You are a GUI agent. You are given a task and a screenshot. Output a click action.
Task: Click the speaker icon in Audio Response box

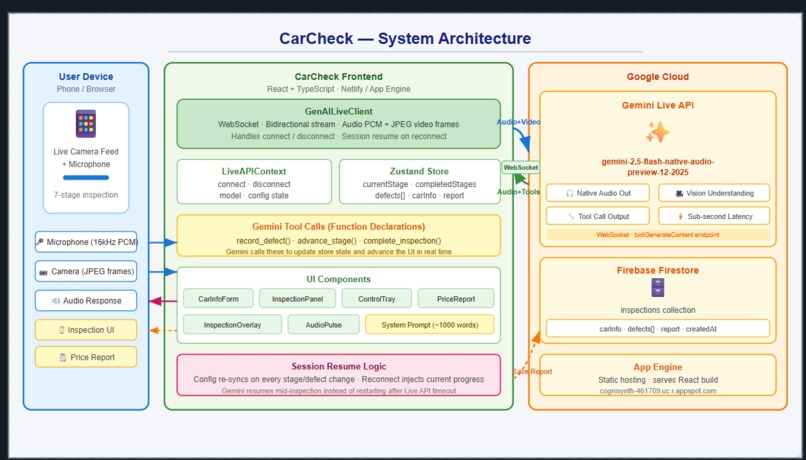pyautogui.click(x=56, y=301)
